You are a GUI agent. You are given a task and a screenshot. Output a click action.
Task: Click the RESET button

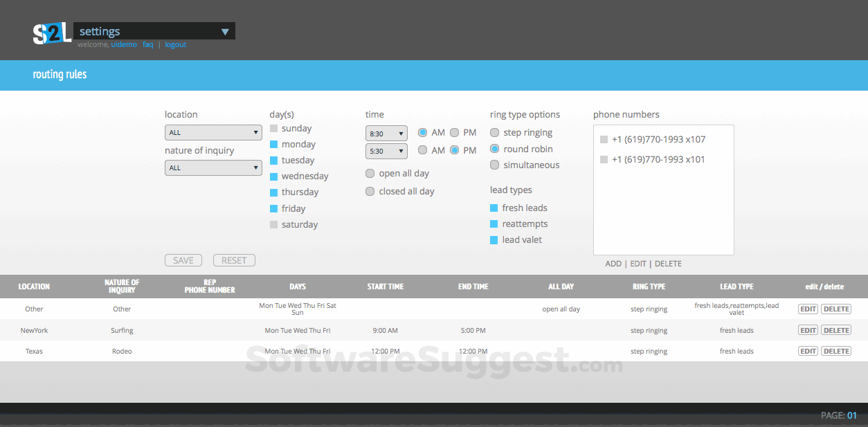tap(234, 260)
